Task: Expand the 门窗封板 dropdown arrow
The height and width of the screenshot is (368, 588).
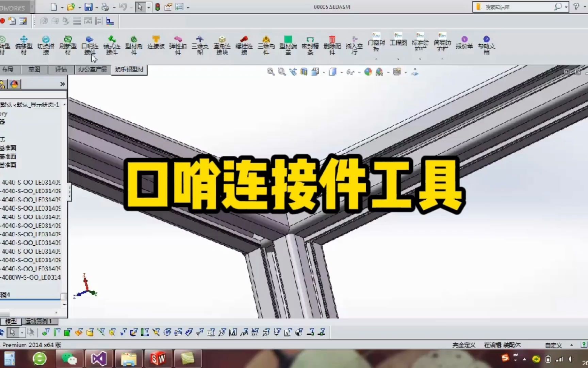Action: click(376, 59)
